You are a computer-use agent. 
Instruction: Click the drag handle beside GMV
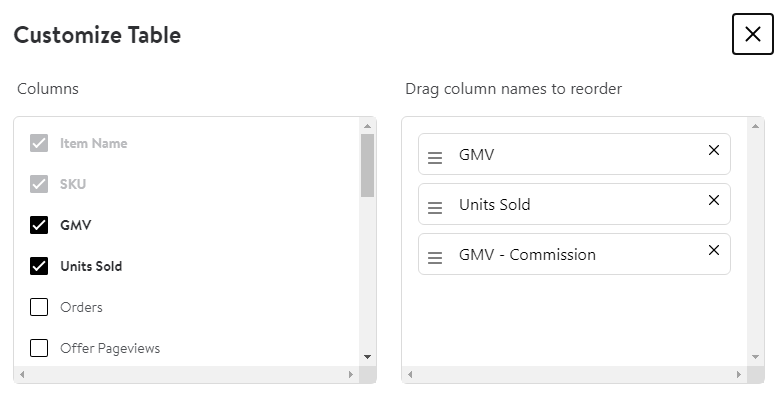[x=435, y=158]
